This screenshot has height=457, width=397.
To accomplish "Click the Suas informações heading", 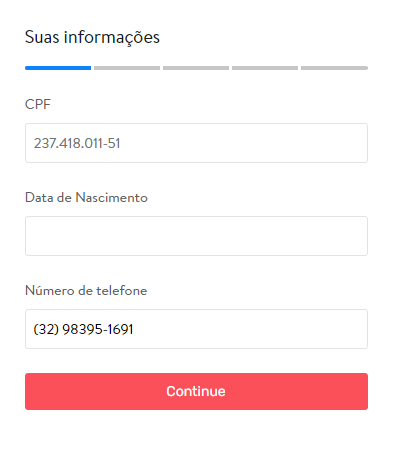I will click(92, 37).
